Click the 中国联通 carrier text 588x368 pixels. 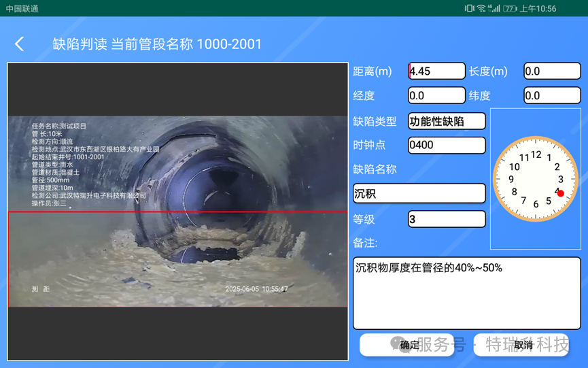click(22, 8)
